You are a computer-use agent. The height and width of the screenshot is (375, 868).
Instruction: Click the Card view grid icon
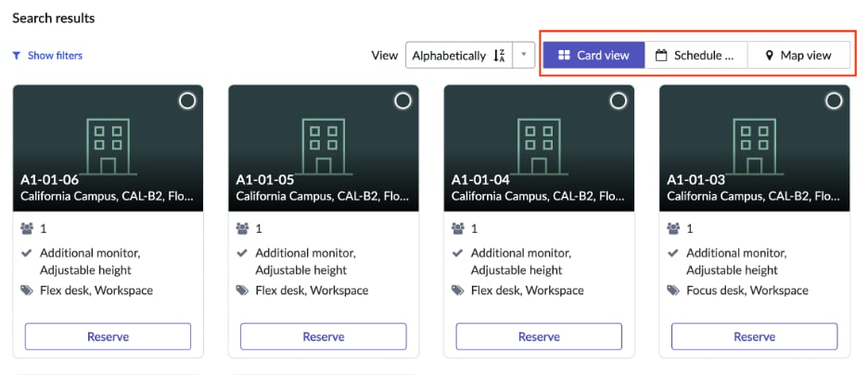point(564,56)
